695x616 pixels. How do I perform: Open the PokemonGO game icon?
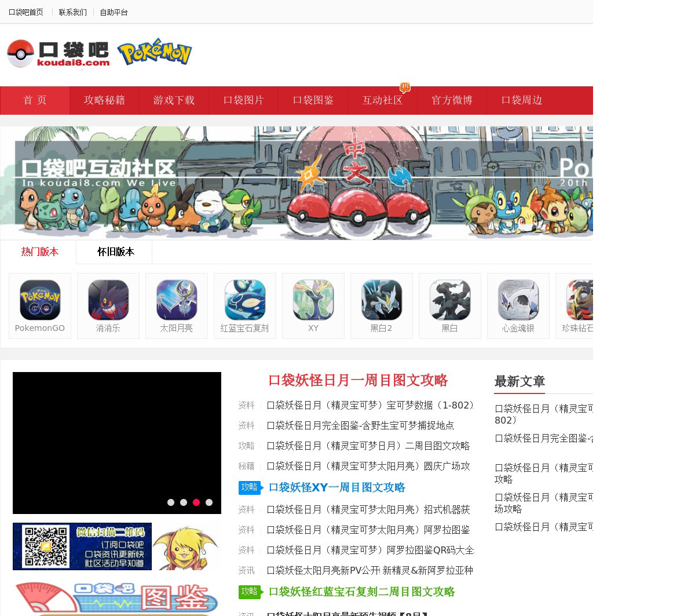[x=40, y=306]
